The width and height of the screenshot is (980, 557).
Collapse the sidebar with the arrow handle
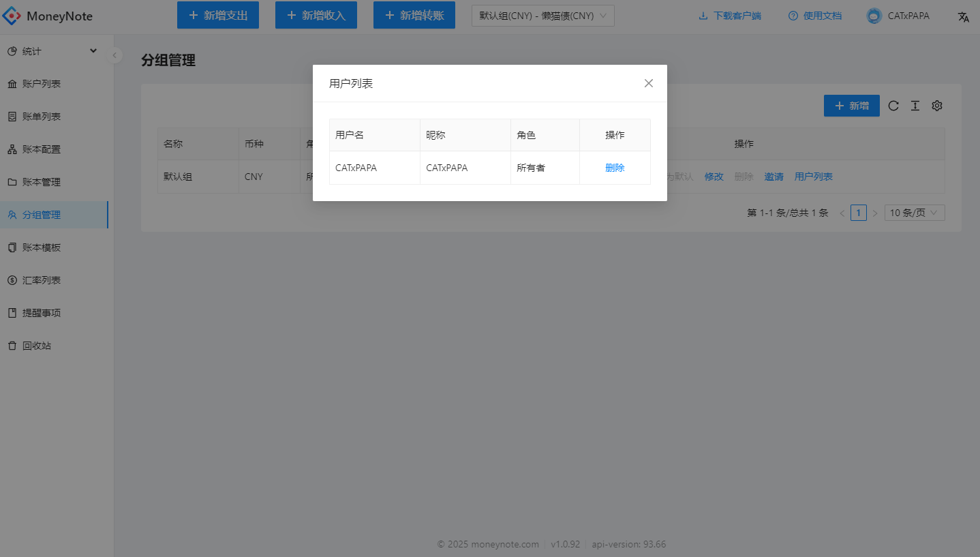coord(115,55)
